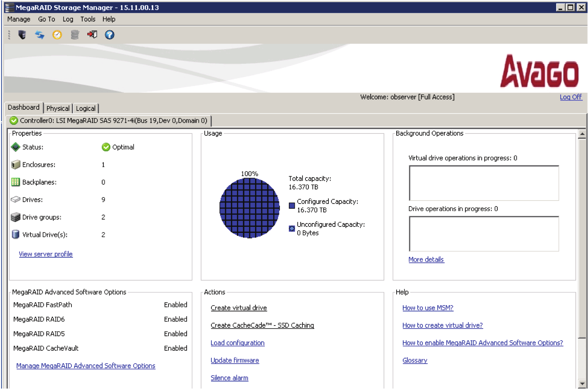The height and width of the screenshot is (390, 588).
Task: Click the Drive groups stacked icon
Action: pos(16,217)
